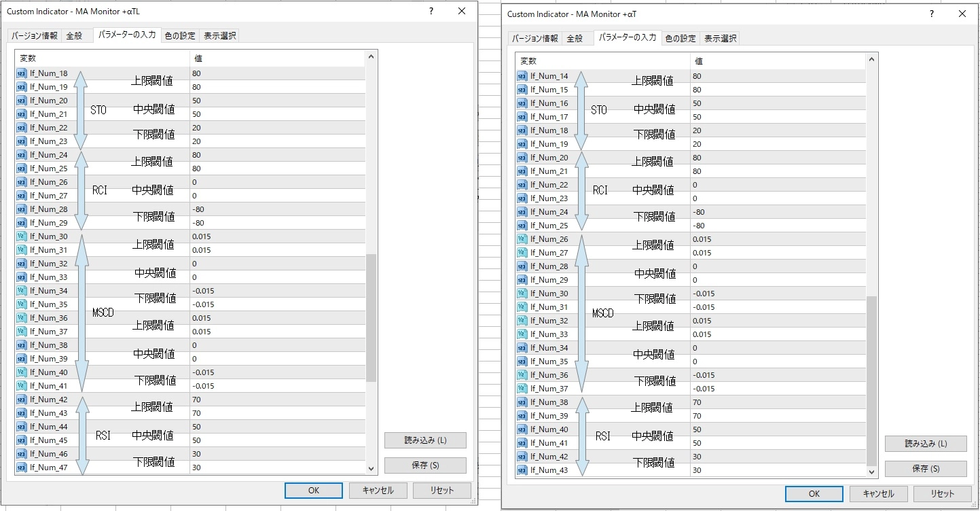Click scrollbar down arrow in +αT parameter list
Viewport: 980px width, 511px height.
(x=871, y=471)
